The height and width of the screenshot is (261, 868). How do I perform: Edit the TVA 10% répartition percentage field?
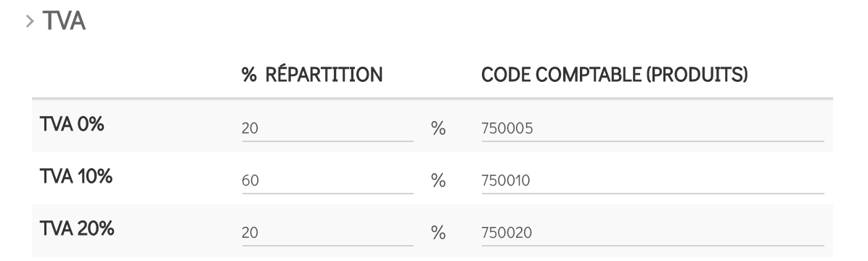(x=327, y=181)
